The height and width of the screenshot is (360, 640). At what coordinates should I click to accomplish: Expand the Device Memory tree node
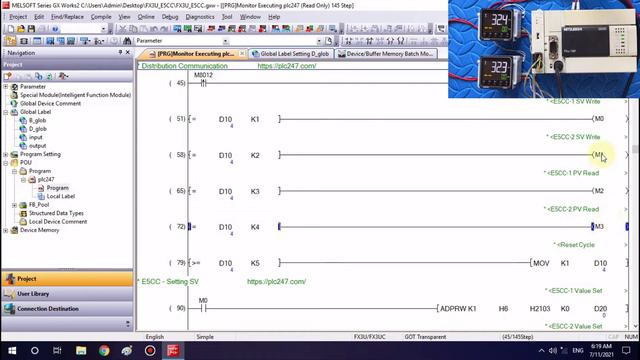[6, 230]
